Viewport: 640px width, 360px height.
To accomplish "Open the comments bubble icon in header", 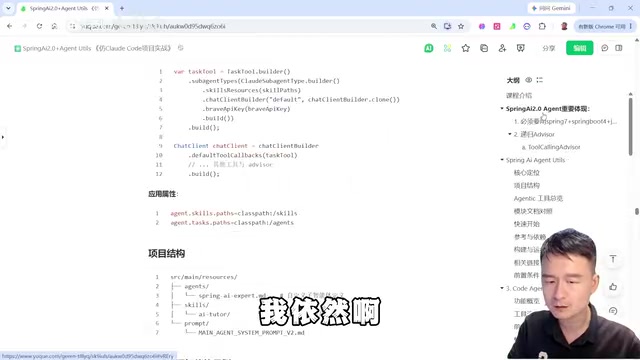I will click(x=604, y=48).
